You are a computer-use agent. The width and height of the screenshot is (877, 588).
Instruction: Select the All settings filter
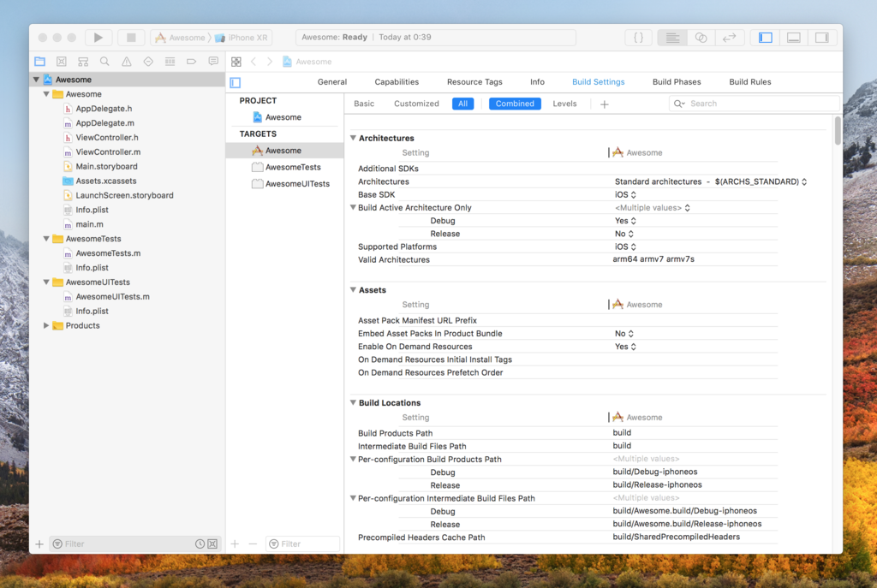pos(463,104)
